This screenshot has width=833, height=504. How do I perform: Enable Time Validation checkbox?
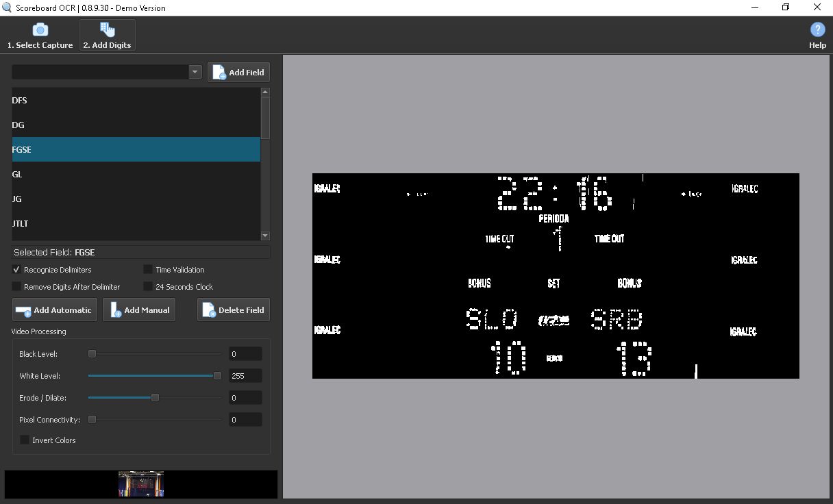point(148,270)
